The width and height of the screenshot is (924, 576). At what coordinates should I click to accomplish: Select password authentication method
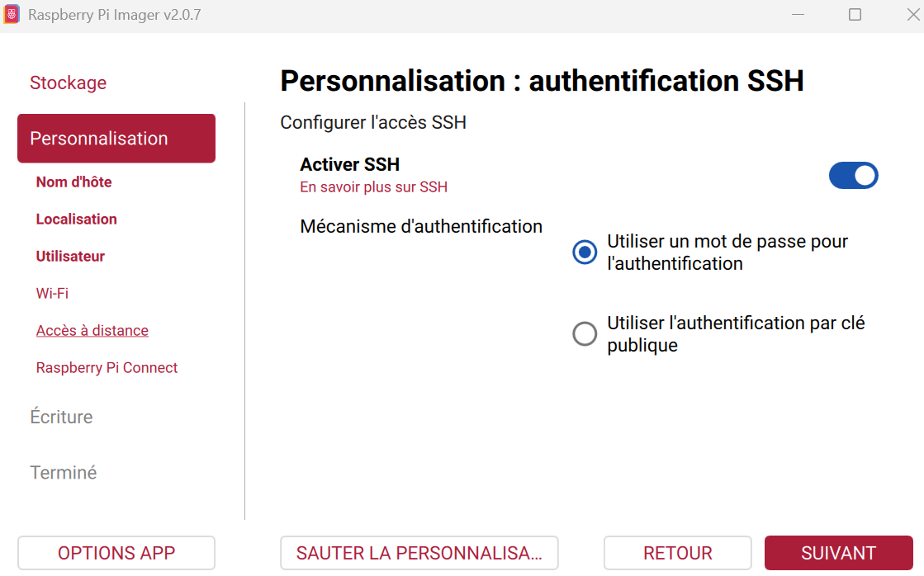point(585,253)
